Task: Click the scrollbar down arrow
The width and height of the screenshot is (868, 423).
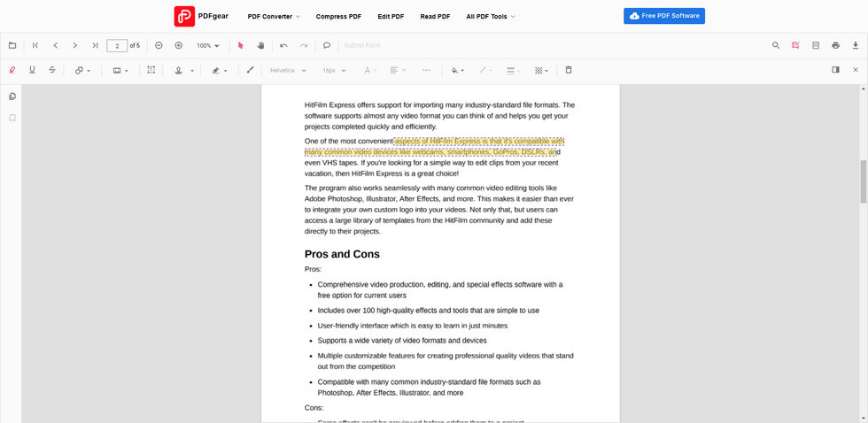Action: 863,419
